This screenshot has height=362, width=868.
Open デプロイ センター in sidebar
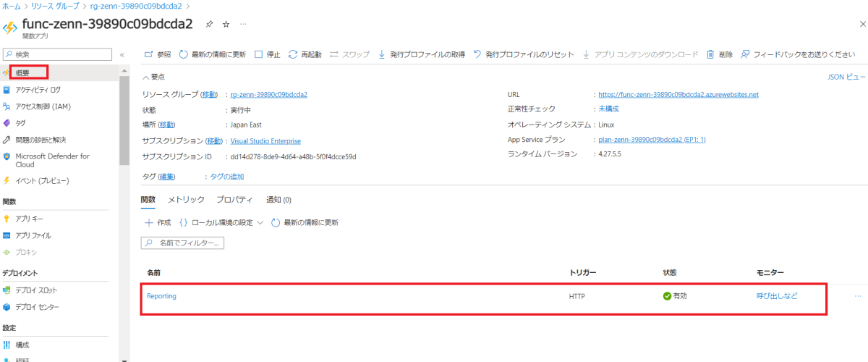tap(37, 307)
